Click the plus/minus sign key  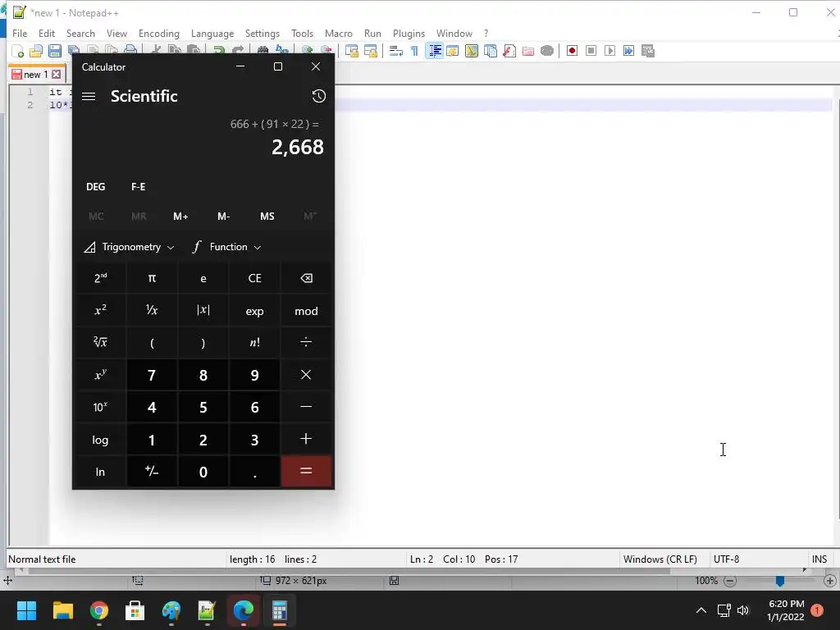(152, 472)
